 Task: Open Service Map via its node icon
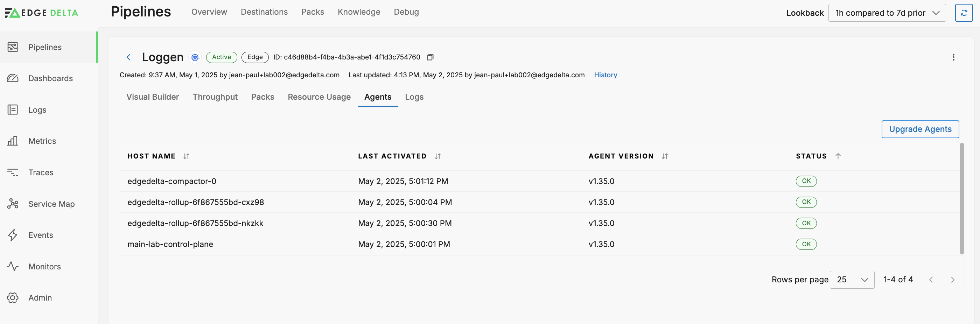click(13, 204)
